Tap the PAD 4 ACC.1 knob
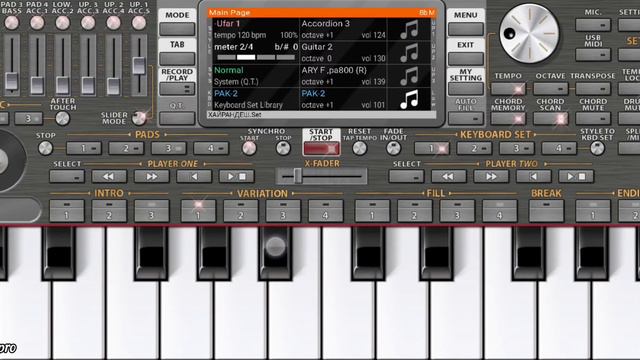 (37, 23)
